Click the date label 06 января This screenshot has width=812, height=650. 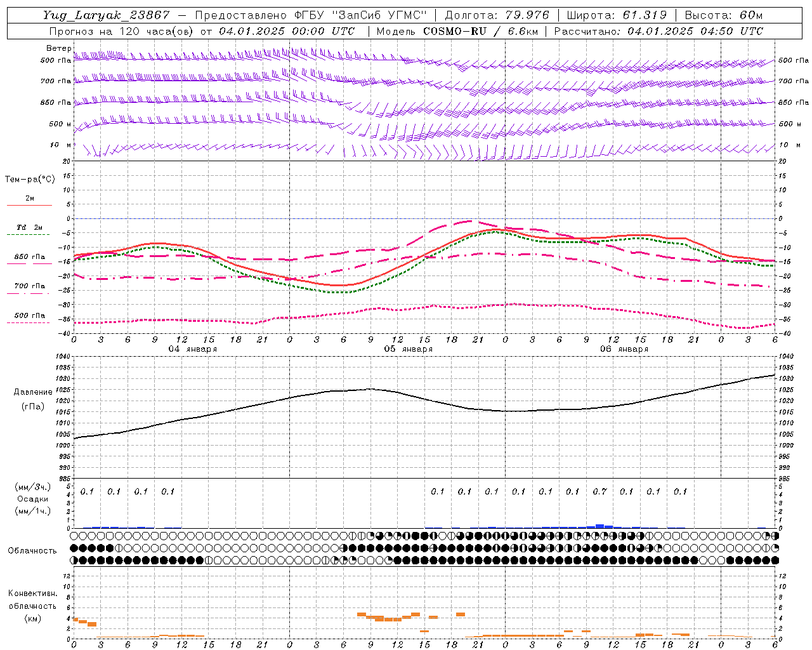point(624,348)
